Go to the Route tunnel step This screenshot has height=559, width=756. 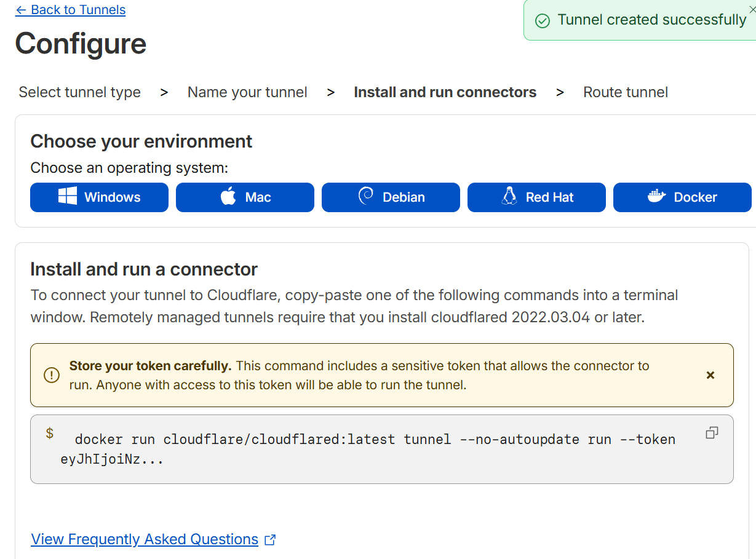625,92
